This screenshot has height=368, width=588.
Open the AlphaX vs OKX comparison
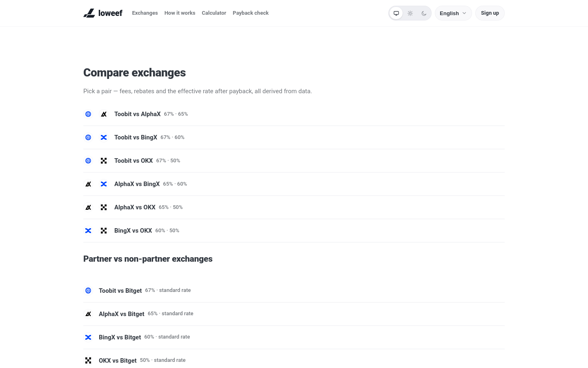135,207
